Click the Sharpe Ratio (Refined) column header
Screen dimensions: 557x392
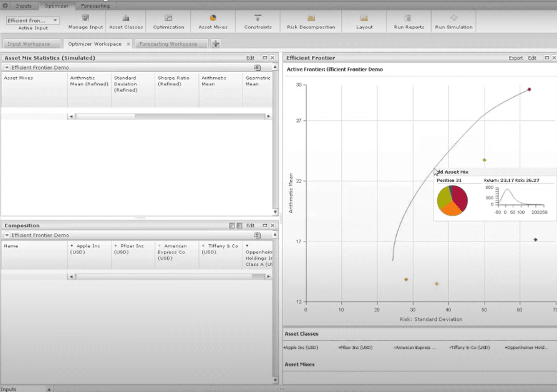pos(177,90)
